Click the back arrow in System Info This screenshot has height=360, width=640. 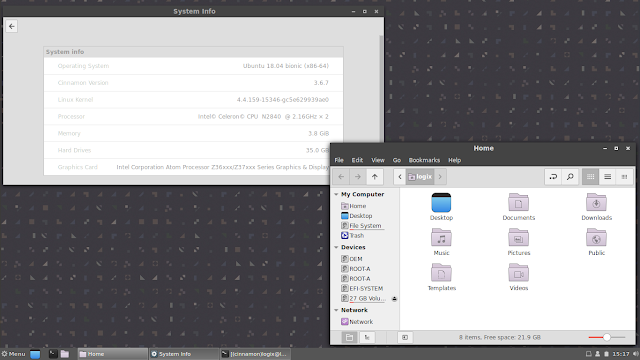coord(11,27)
